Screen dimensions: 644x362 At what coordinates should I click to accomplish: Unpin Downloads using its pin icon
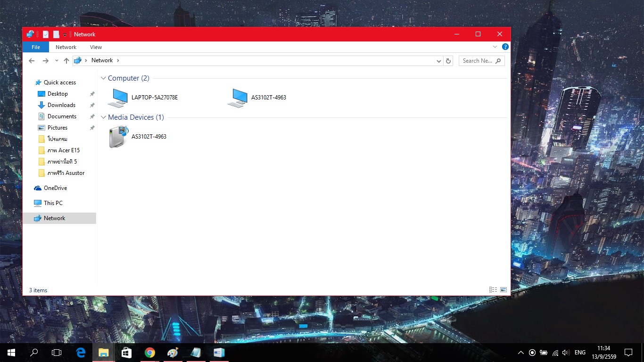point(92,105)
